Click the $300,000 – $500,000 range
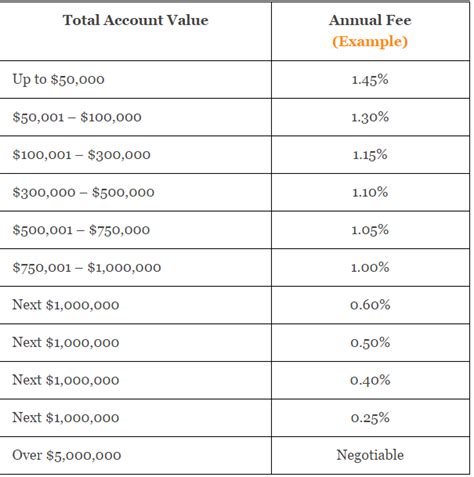 (84, 192)
